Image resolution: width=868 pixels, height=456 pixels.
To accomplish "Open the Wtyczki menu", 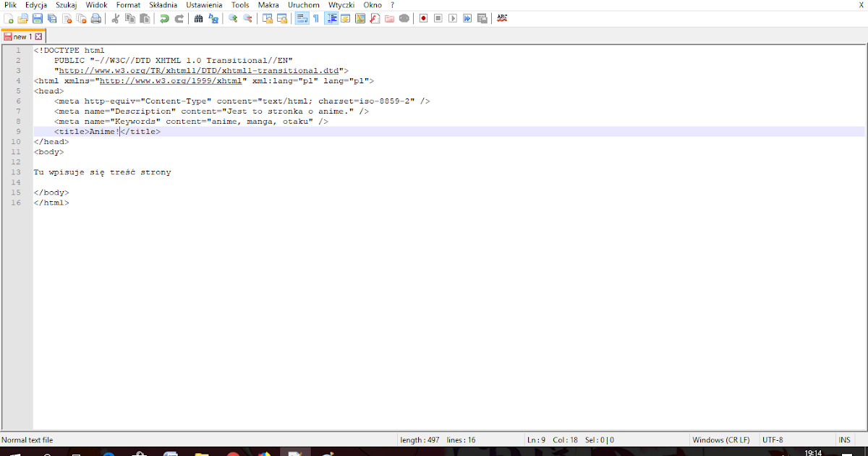I will (341, 5).
